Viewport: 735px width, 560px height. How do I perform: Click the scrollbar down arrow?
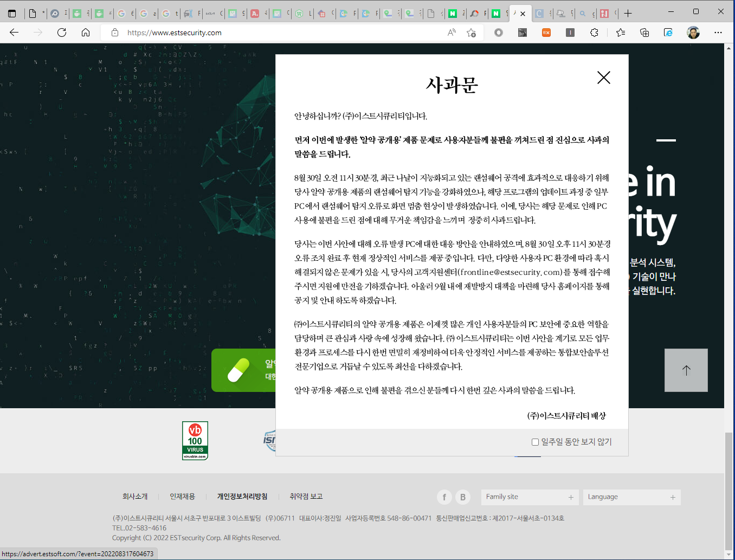(728, 555)
